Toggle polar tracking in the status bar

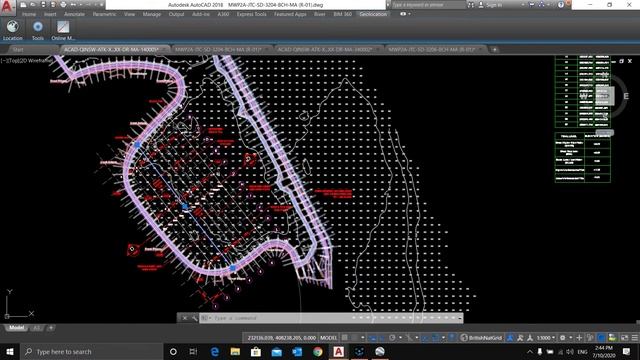(392, 338)
